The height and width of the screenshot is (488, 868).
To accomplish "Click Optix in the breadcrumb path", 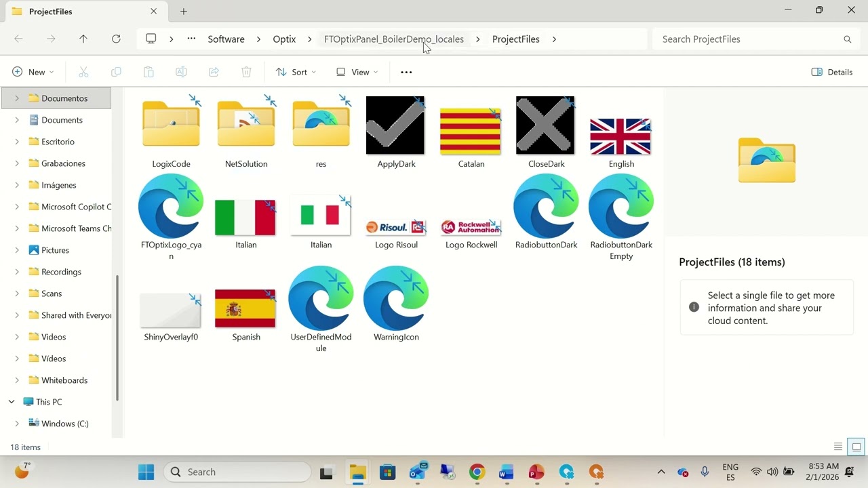I will point(284,39).
